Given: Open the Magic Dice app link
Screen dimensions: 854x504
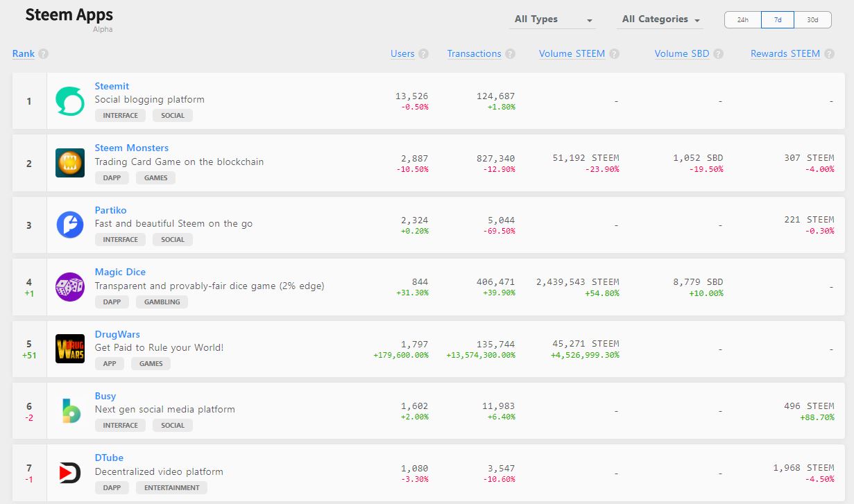Looking at the screenshot, I should pos(120,272).
